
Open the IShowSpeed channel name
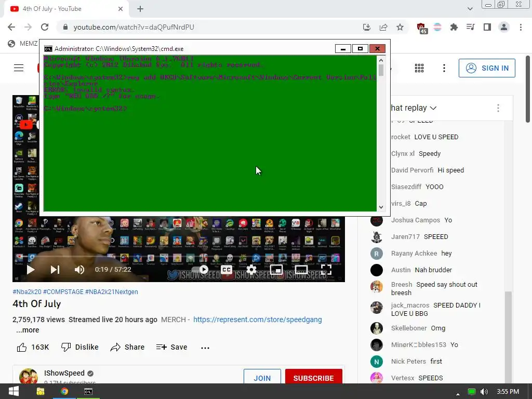click(x=64, y=373)
